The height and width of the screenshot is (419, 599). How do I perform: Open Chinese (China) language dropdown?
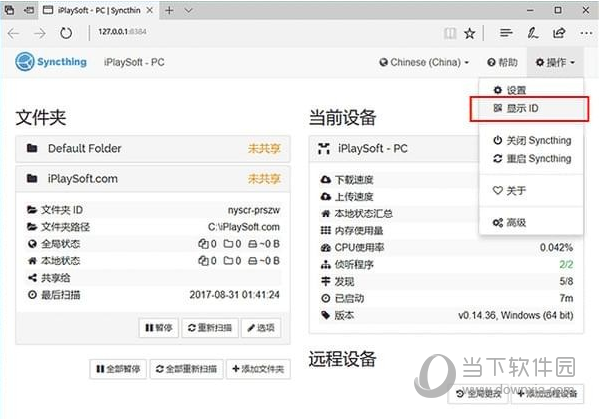coord(424,62)
